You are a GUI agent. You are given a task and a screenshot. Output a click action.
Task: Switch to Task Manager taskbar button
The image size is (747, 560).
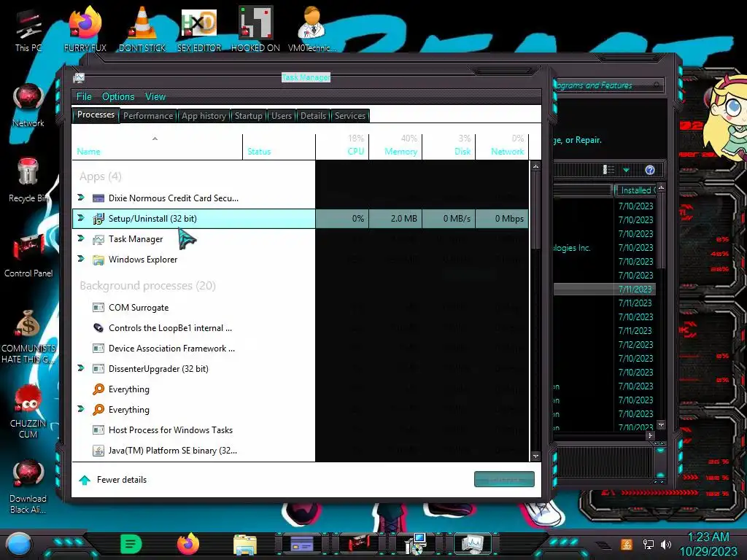pos(473,544)
